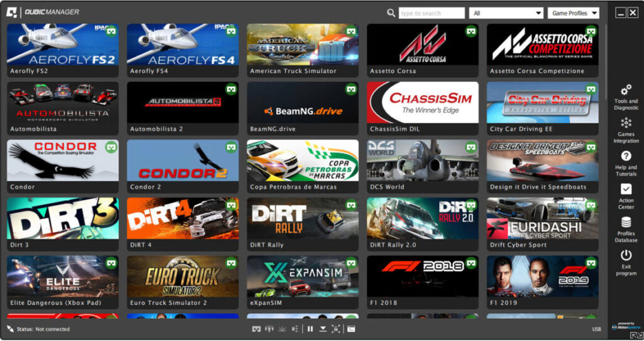
Task: Click the 'DiRT Rally' title text
Action: (267, 245)
